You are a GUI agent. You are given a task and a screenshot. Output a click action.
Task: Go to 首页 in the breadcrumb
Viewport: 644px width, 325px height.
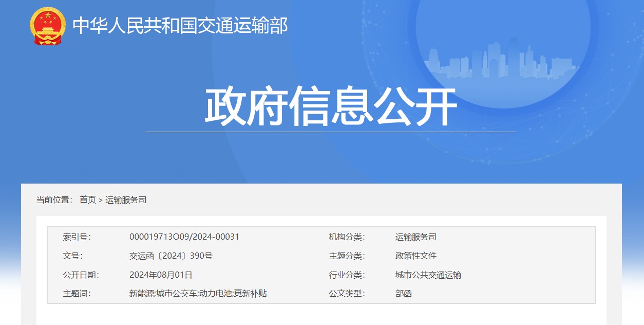coord(87,200)
